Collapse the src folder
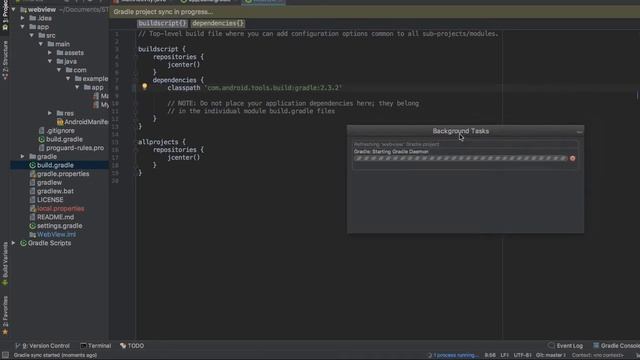 [31, 36]
